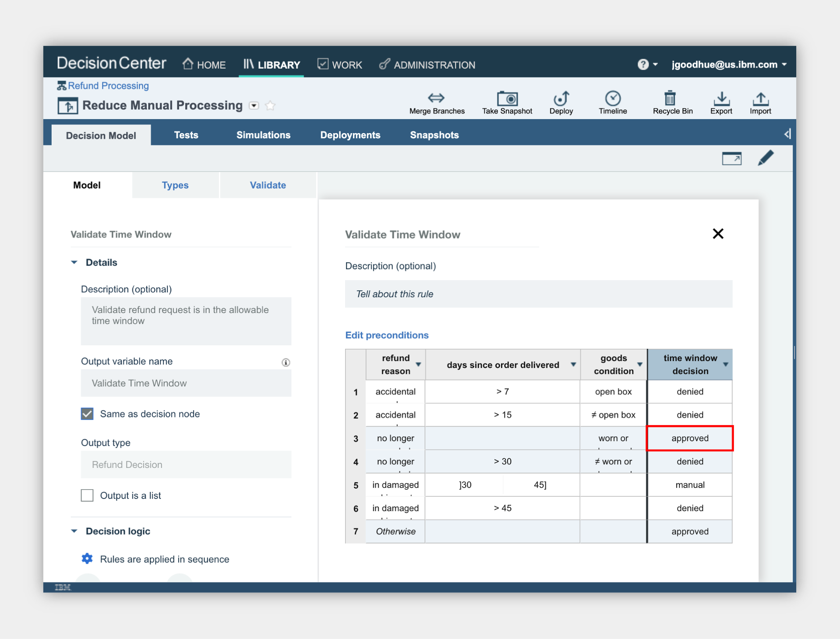
Task: Open the branch name dropdown arrow
Action: pos(254,105)
